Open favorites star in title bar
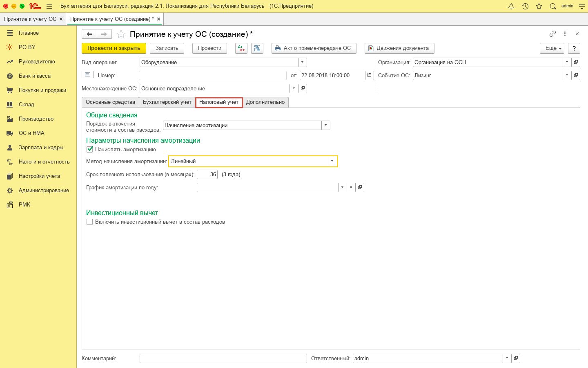 pos(539,6)
